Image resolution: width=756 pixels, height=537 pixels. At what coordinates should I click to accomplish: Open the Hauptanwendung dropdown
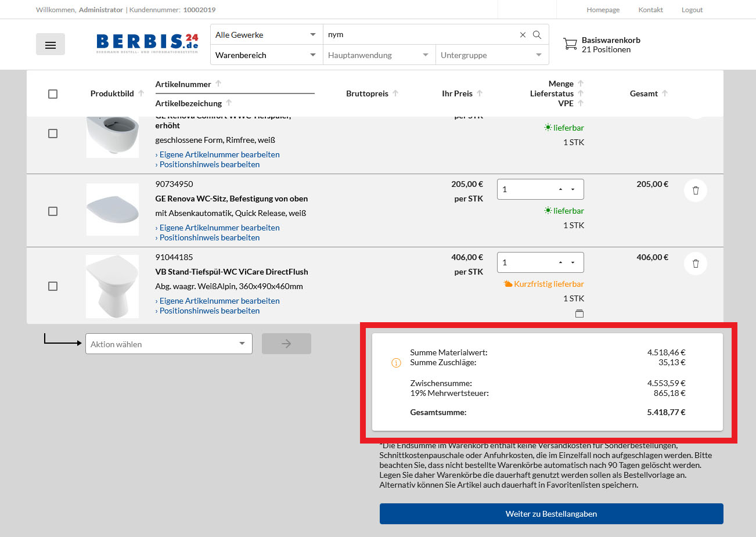(x=379, y=55)
